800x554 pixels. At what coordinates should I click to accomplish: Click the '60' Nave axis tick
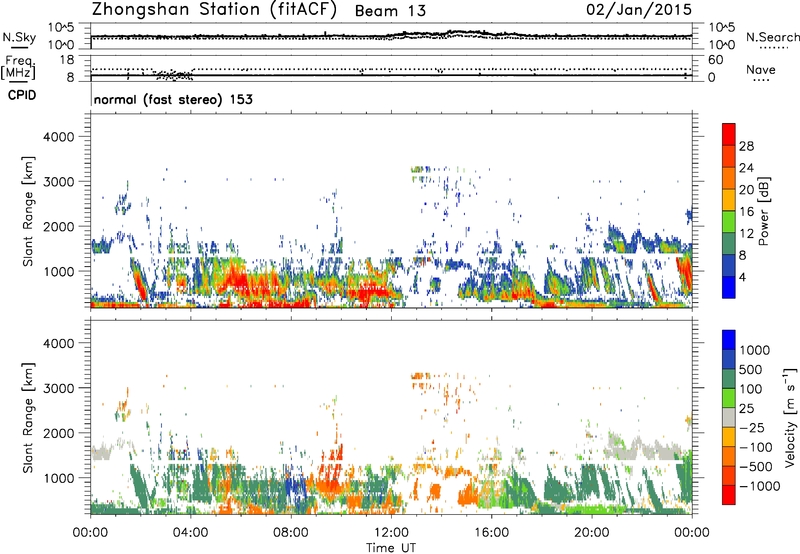pos(715,60)
